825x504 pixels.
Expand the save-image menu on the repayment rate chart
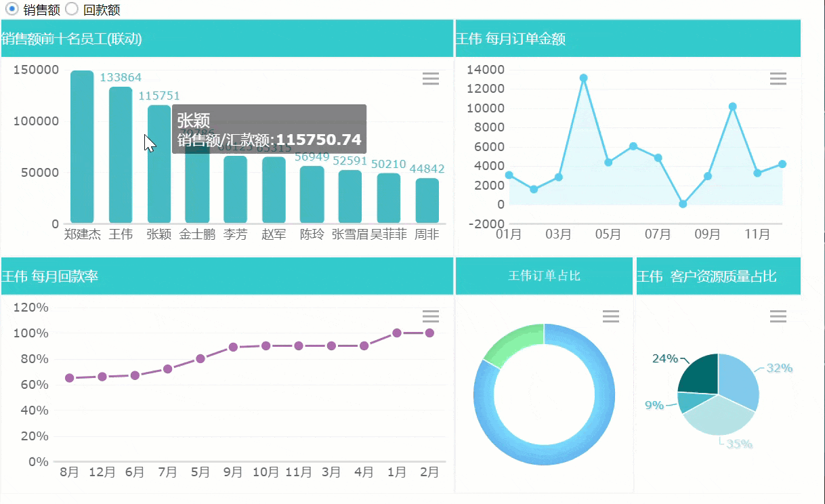[431, 316]
